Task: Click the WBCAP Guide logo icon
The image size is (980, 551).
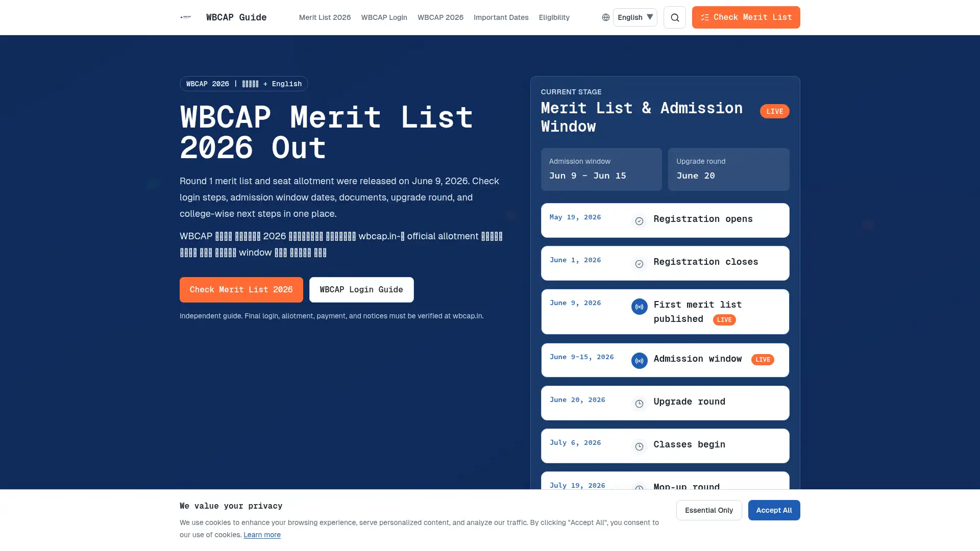Action: pyautogui.click(x=186, y=17)
